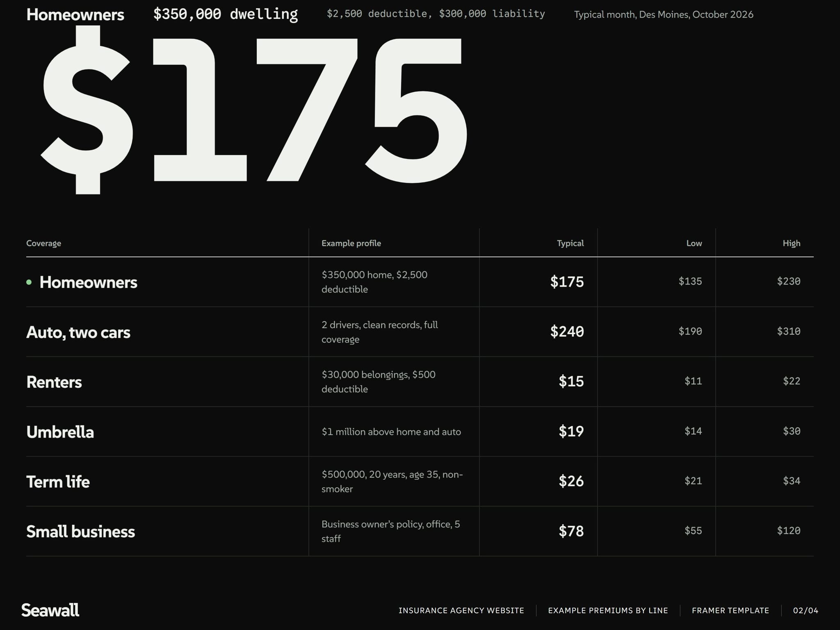Click the '$2,500 deductible, $300,000 liability' text

[x=436, y=14]
